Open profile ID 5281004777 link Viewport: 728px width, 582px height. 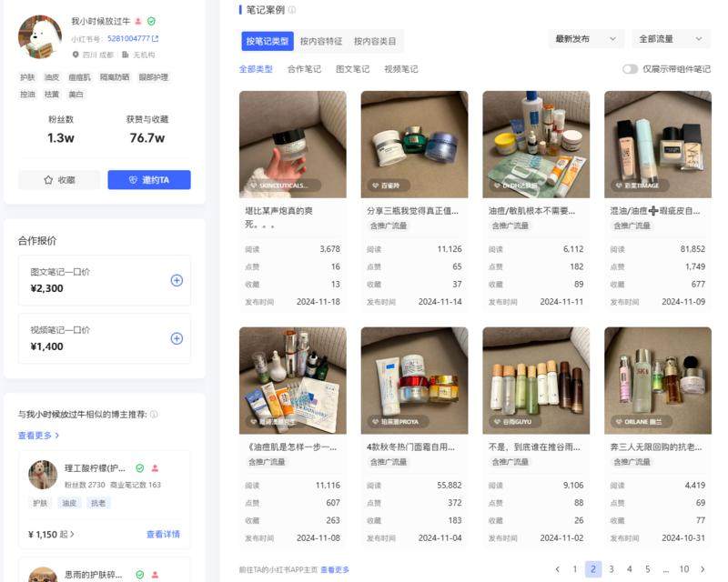tap(128, 38)
